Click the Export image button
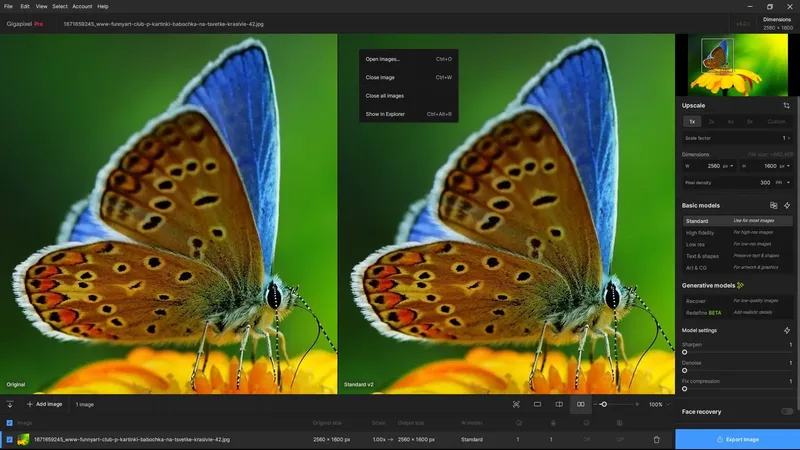Screen dimensions: 800x450 tap(737, 439)
